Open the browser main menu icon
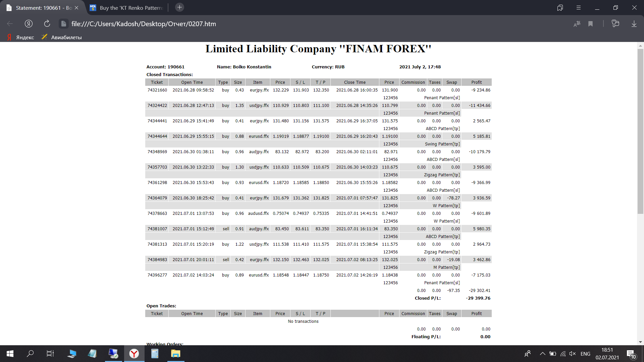The image size is (644, 362). 579,8
